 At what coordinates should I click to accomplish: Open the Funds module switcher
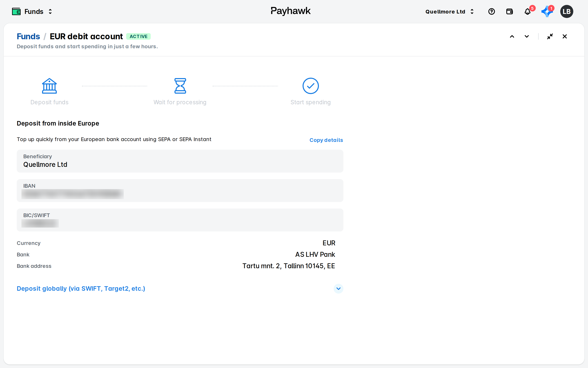pyautogui.click(x=32, y=11)
